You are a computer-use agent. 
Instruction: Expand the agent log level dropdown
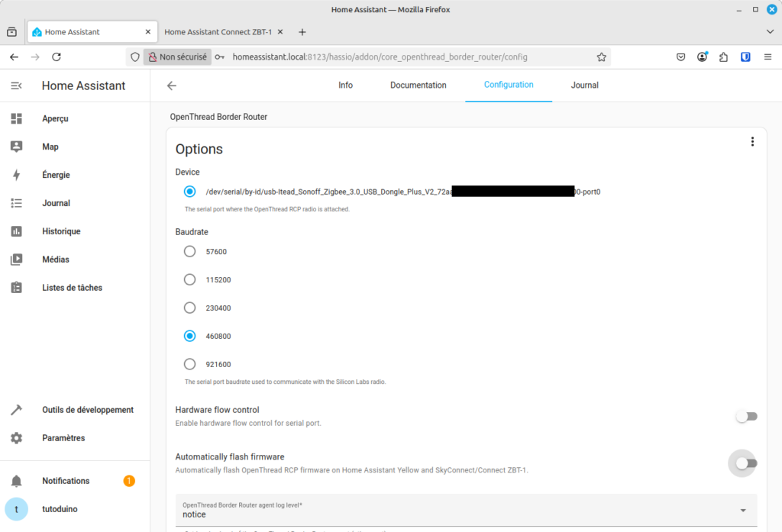coord(466,510)
